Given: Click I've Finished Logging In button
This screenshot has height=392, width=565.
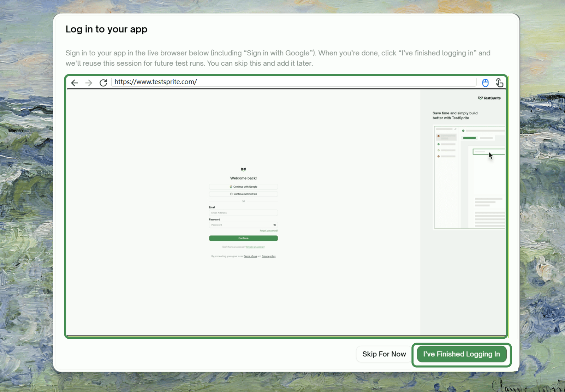Looking at the screenshot, I should coord(462,354).
